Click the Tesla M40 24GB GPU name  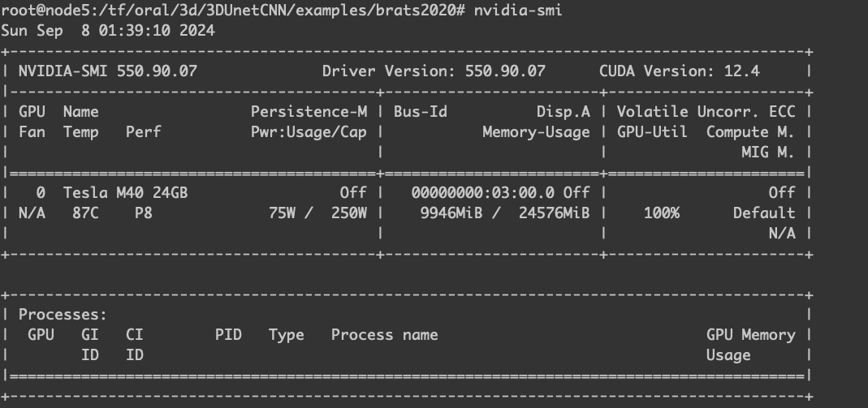click(x=125, y=193)
